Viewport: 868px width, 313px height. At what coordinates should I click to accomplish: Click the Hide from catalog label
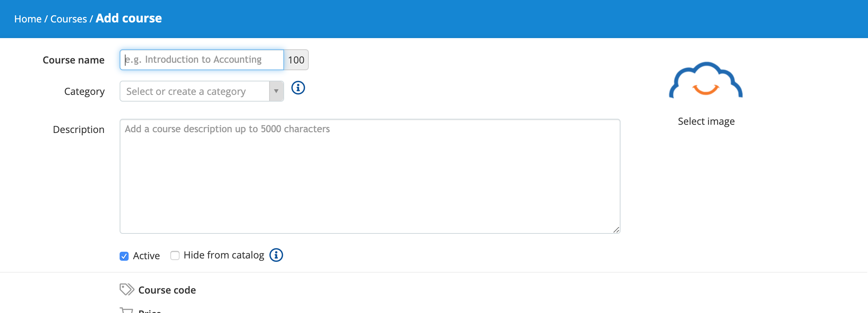[x=224, y=255]
